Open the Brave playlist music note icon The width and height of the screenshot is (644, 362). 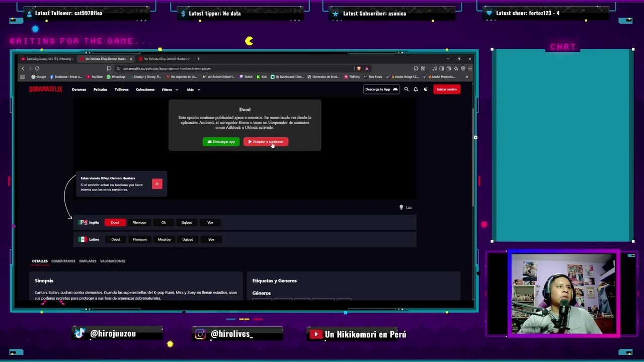click(x=434, y=68)
